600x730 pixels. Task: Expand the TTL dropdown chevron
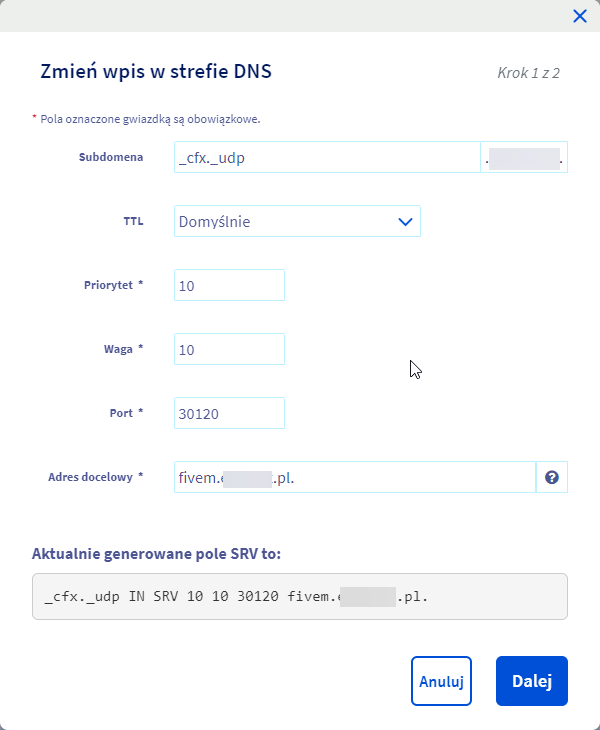pyautogui.click(x=405, y=222)
